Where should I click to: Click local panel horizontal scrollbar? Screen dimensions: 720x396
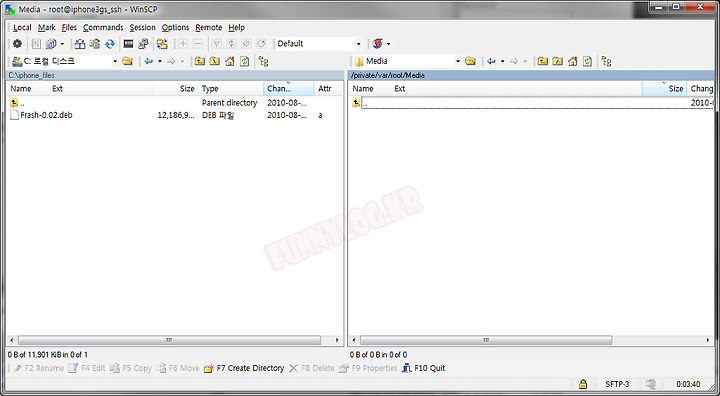[x=169, y=340]
